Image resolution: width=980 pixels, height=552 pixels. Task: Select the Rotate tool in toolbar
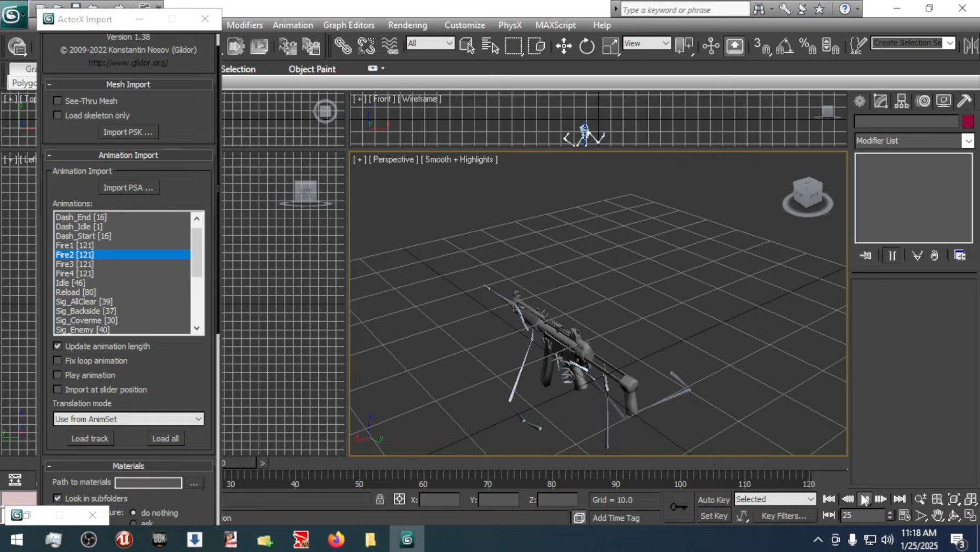587,46
